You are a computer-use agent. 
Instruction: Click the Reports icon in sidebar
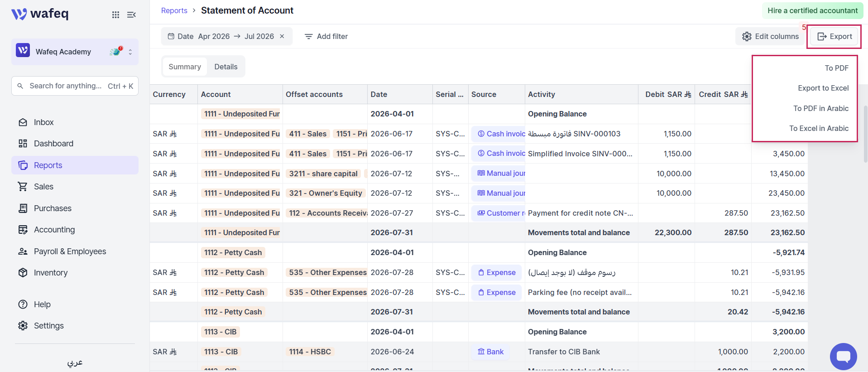(x=23, y=165)
